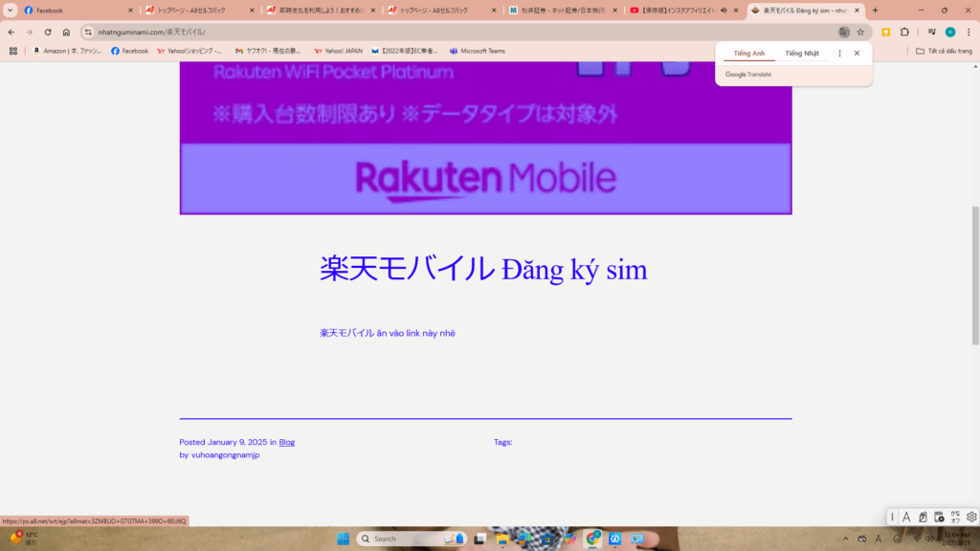Mute the YouTube tab via speaker icon
This screenshot has width=980, height=551.
click(x=724, y=10)
